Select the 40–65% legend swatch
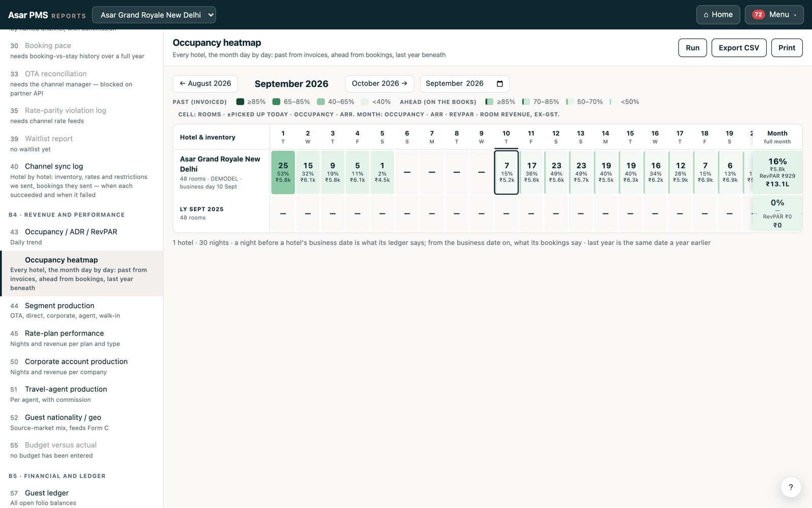Viewport: 812px width, 508px height. point(321,102)
